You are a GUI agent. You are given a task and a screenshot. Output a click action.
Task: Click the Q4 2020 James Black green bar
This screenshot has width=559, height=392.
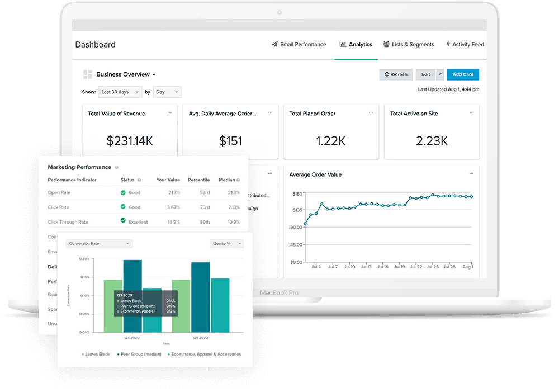[x=181, y=306]
